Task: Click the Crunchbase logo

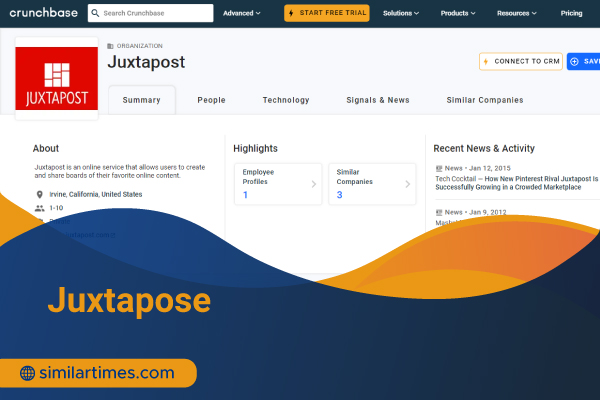Action: click(x=44, y=13)
